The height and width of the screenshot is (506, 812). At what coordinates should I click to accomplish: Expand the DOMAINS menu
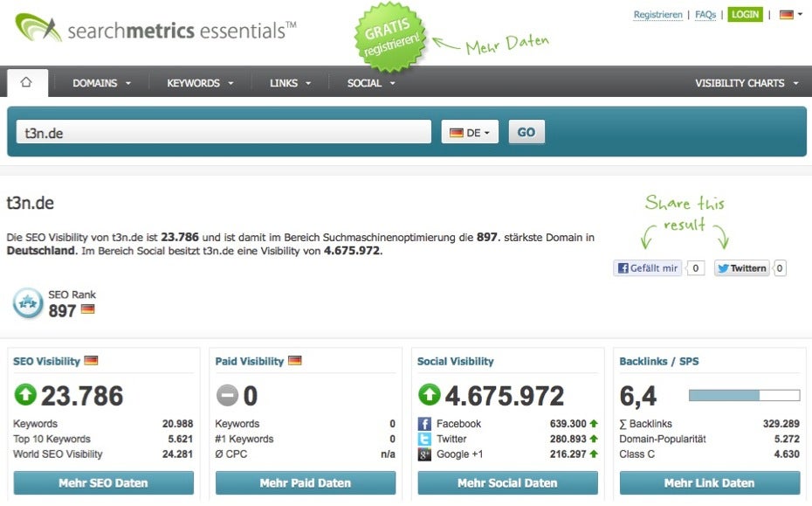click(x=101, y=83)
